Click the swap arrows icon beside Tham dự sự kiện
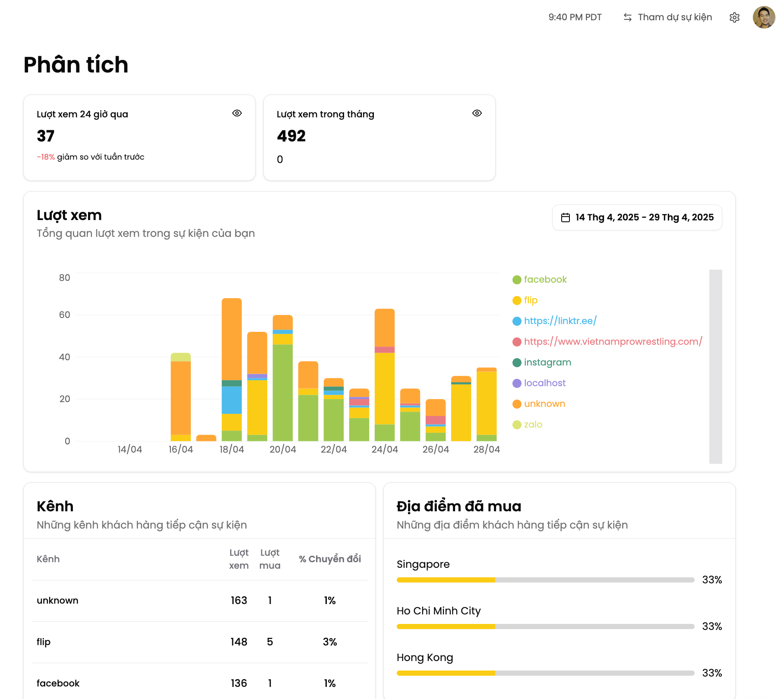The image size is (784, 699). (627, 17)
